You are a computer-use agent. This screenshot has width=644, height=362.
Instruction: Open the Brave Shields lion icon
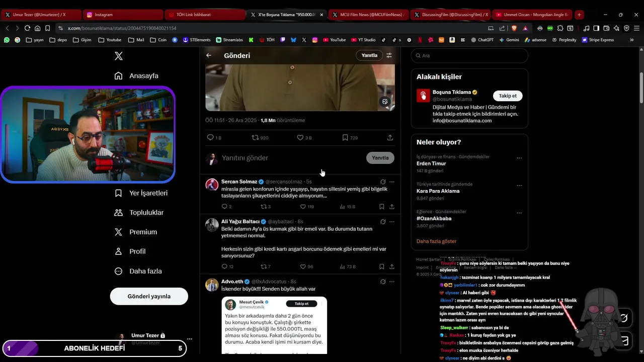[514, 28]
